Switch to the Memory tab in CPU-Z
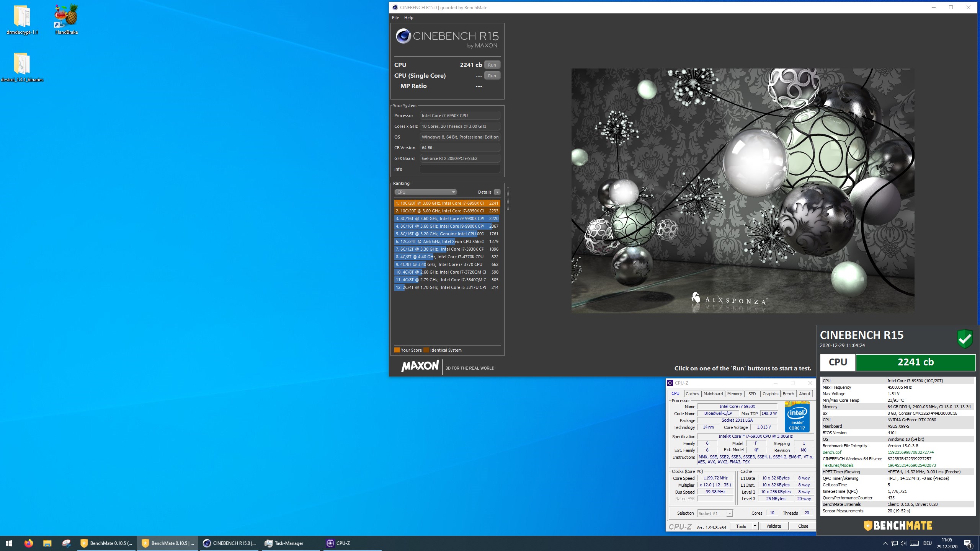 coord(734,394)
